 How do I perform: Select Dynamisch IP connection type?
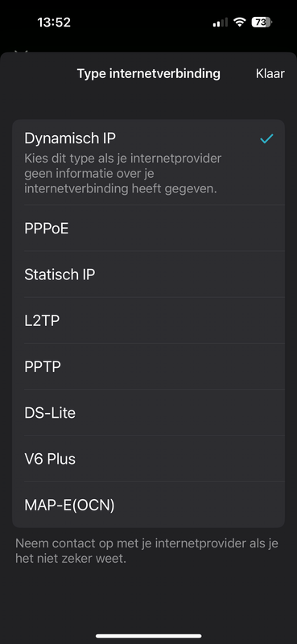(x=148, y=163)
